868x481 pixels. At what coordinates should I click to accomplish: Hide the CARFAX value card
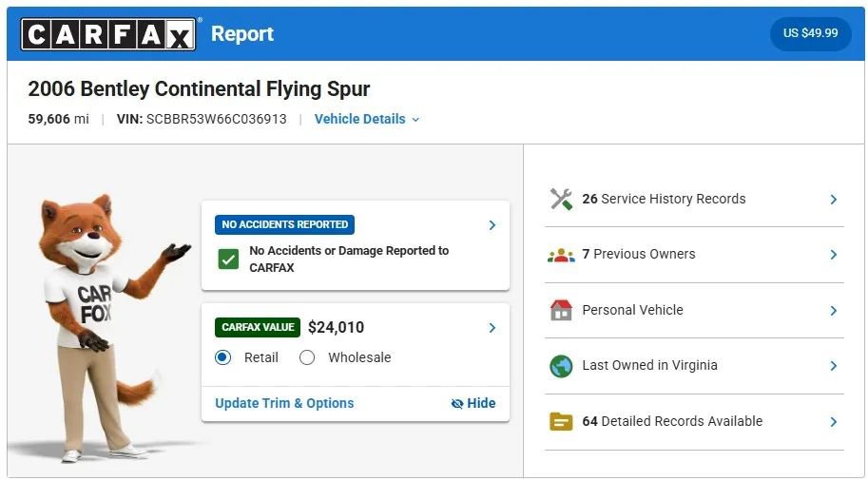click(473, 403)
